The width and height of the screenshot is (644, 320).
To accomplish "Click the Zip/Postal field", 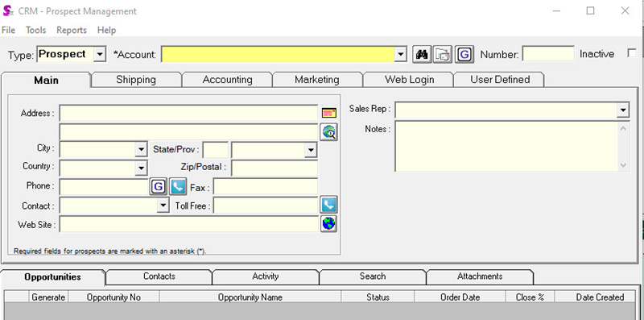I will pos(275,168).
